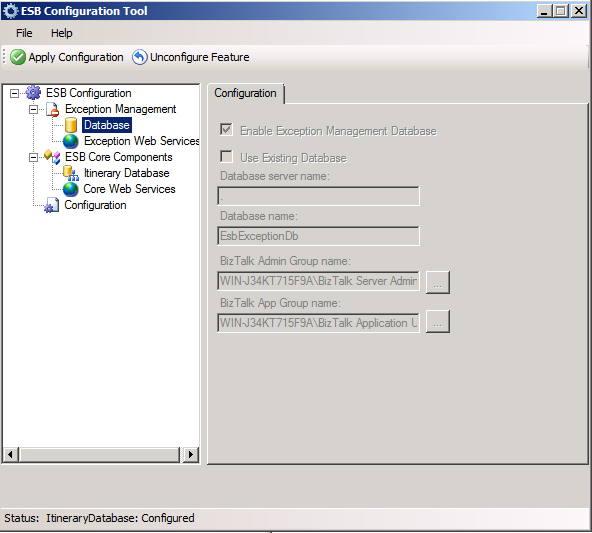Click the 'BizTalk App Group name:' label

point(280,303)
